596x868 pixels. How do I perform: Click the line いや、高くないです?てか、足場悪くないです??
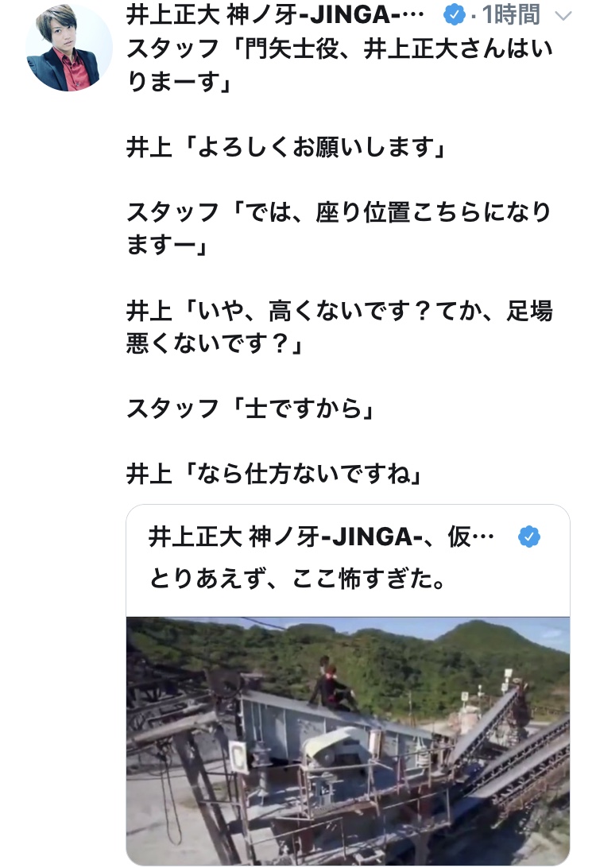click(339, 327)
